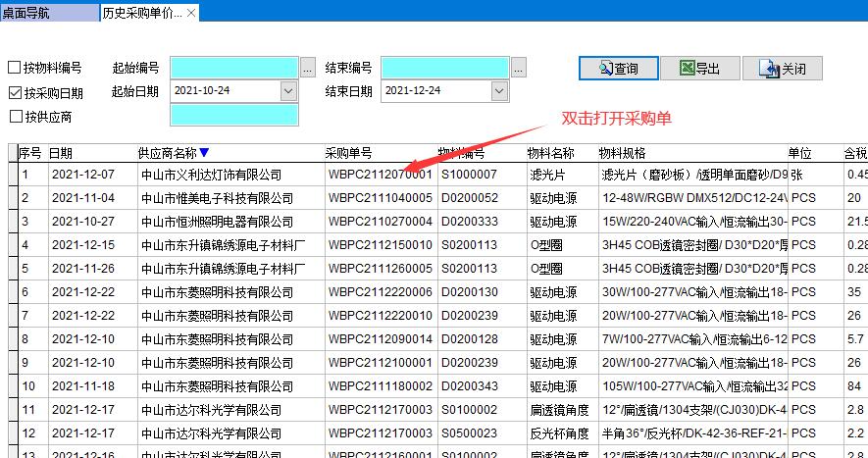Screen dimensions: 868x458
Task: Click the 采购单号 column header
Action: point(349,153)
